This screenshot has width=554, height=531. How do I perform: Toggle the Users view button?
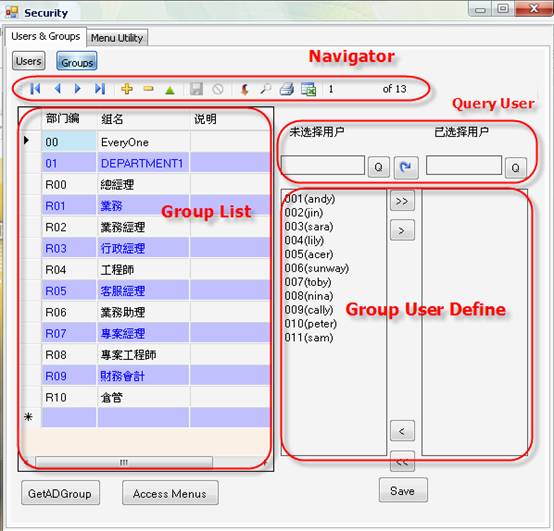click(x=29, y=61)
